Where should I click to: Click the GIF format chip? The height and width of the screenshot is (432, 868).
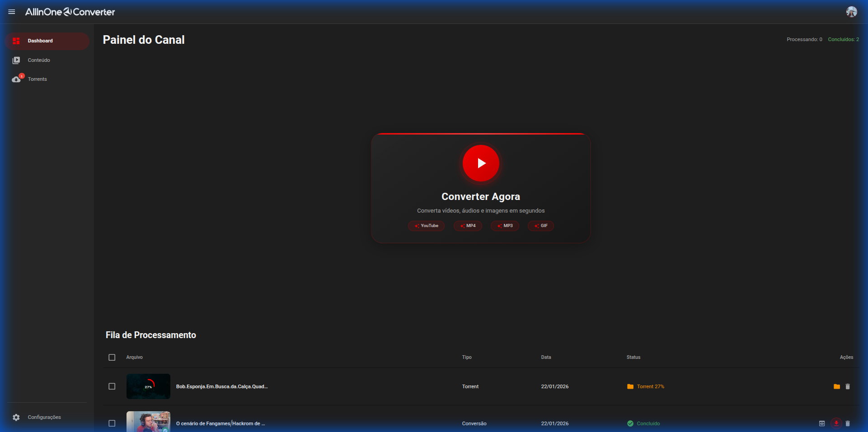(x=541, y=226)
